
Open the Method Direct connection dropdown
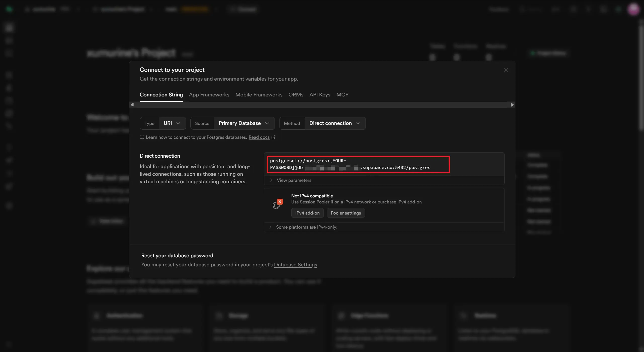(334, 123)
